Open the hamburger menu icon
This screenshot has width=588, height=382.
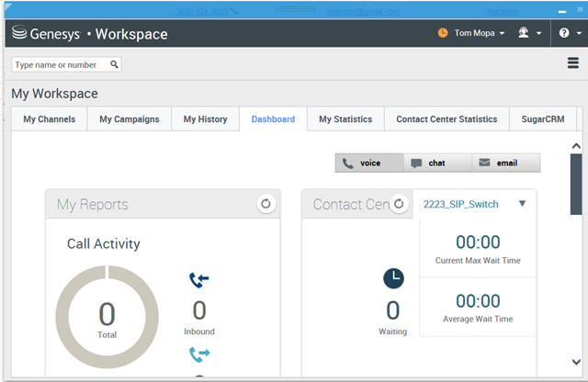(573, 62)
